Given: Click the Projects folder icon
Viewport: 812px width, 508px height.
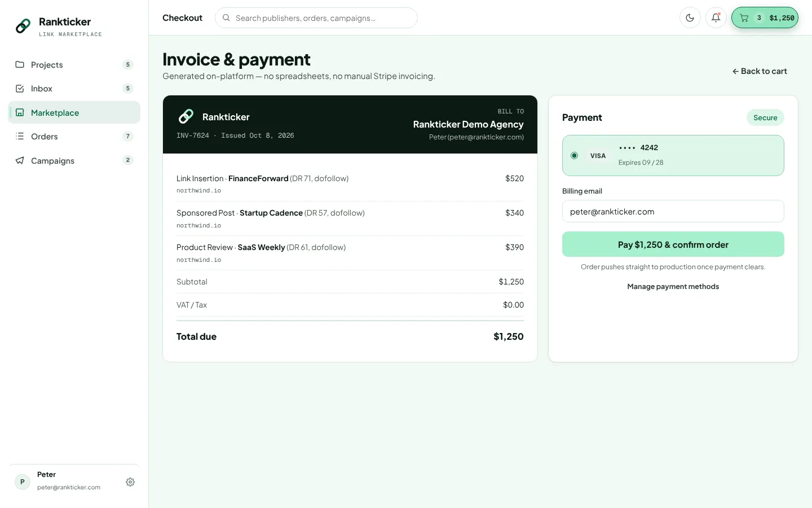Looking at the screenshot, I should [x=20, y=64].
